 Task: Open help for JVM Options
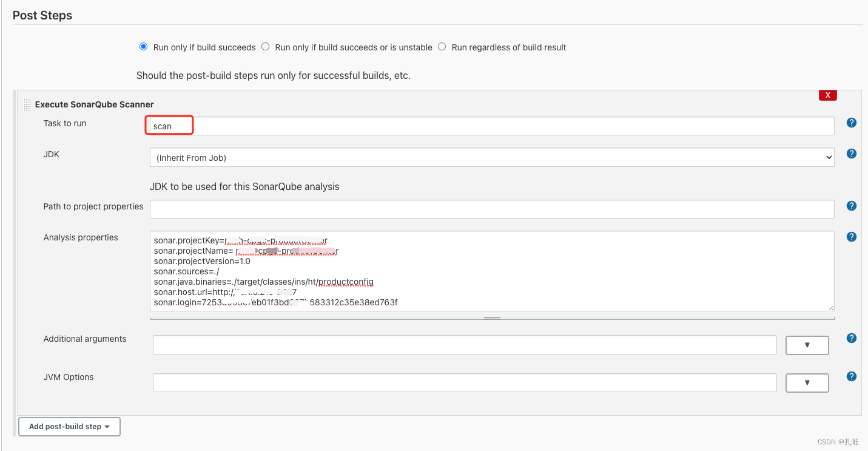(x=851, y=376)
